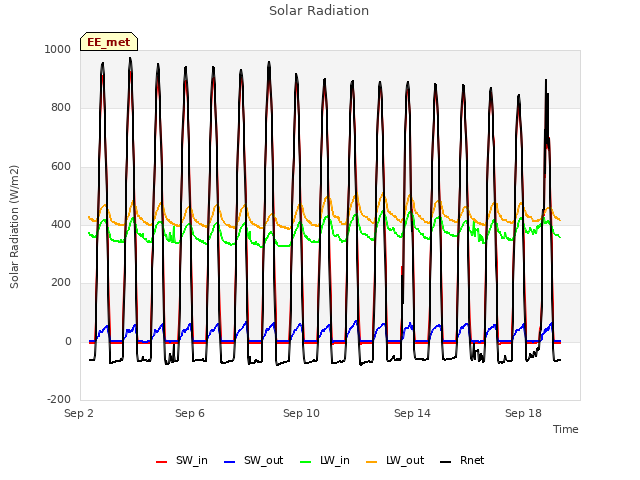Viewport: 640px width, 480px height.
Task: Toggle the SW_in legend entry
Action: click(x=182, y=461)
